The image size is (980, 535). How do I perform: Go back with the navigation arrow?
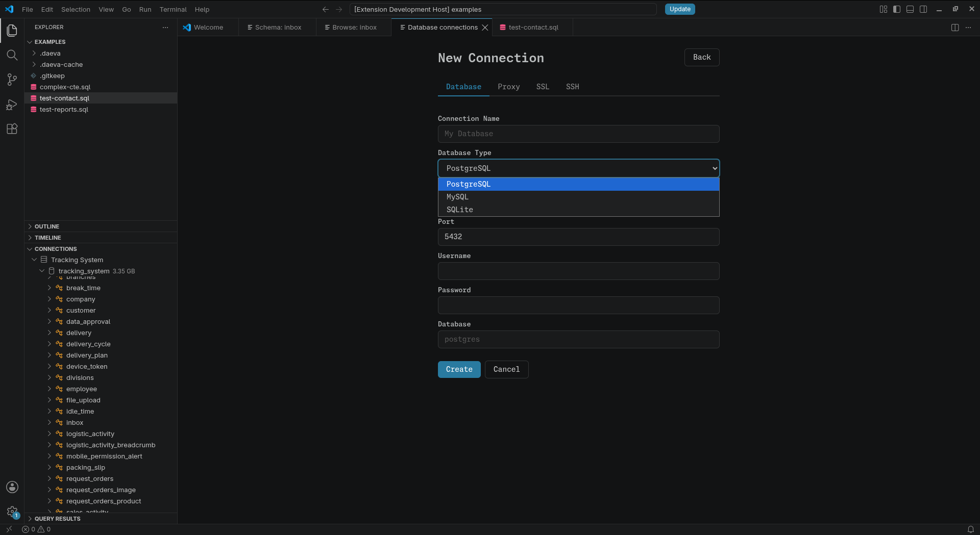[326, 9]
